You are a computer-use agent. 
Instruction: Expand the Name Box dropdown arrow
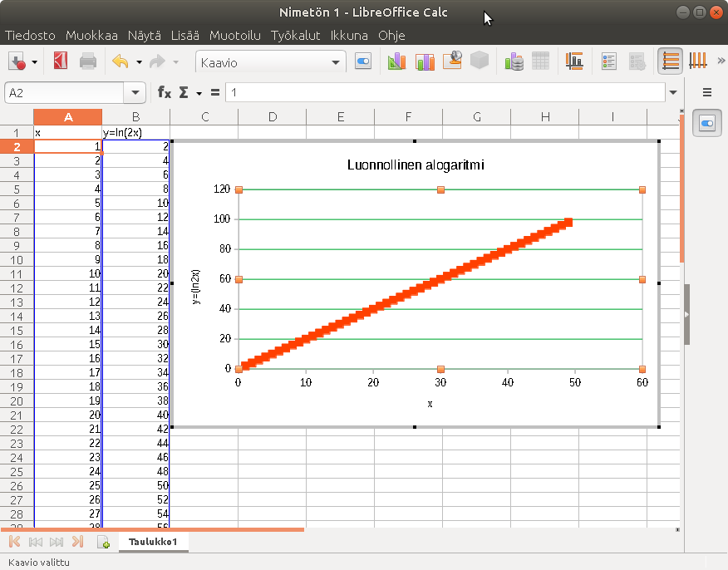[135, 92]
